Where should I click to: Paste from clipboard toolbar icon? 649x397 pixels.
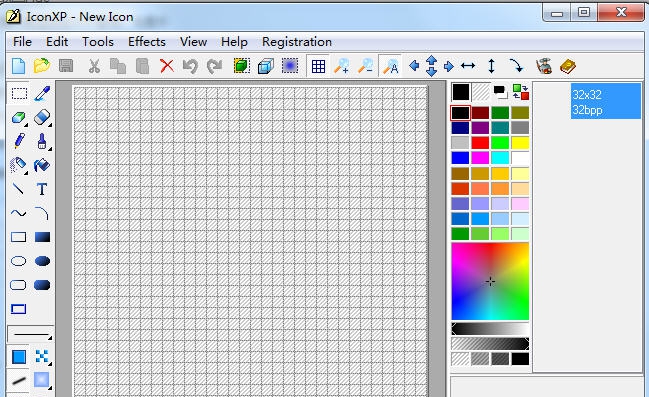coord(142,66)
